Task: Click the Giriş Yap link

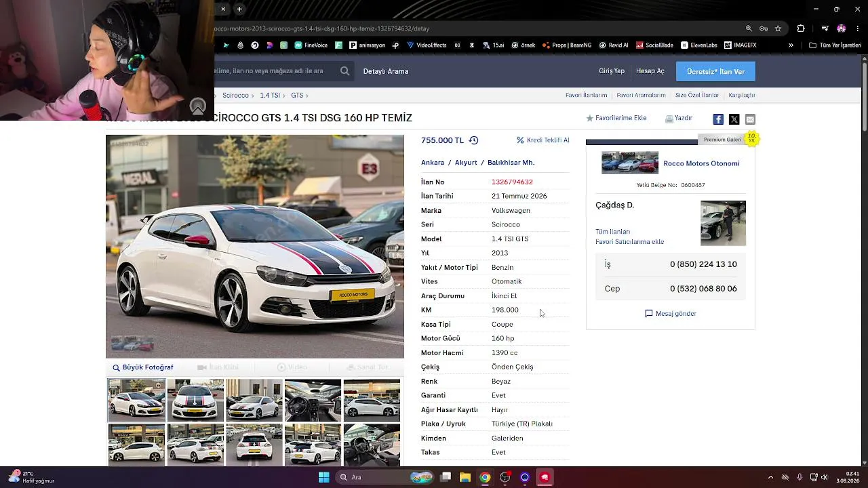Action: point(612,71)
